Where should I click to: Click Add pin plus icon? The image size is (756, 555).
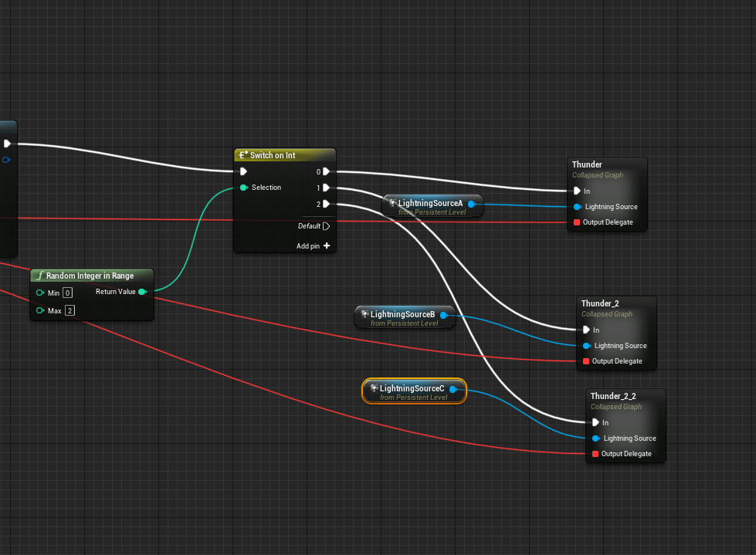click(327, 246)
